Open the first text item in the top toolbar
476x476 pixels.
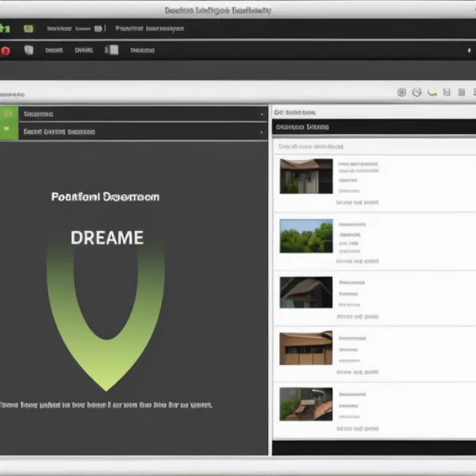tap(59, 29)
